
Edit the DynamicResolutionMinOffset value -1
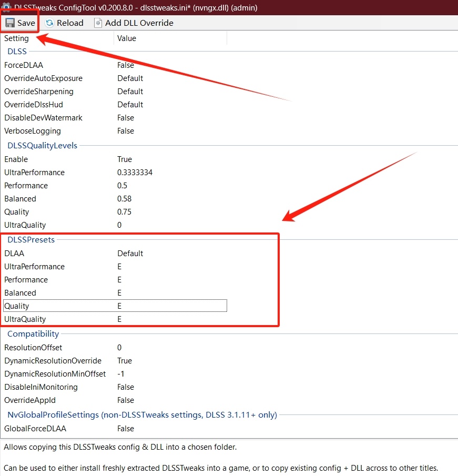coord(121,373)
